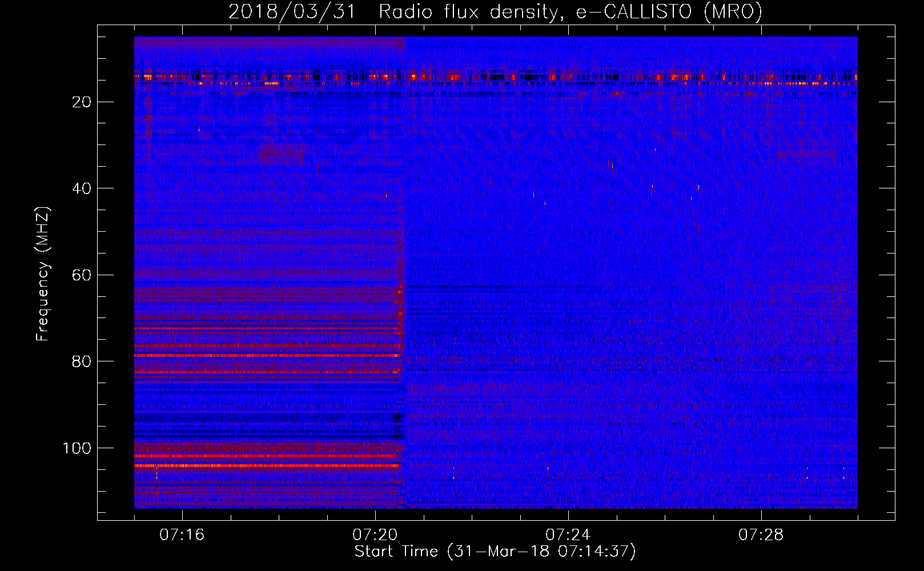Screen dimensions: 924x571
Task: Click the 40 MHz frequency tick label
Action: [x=82, y=188]
